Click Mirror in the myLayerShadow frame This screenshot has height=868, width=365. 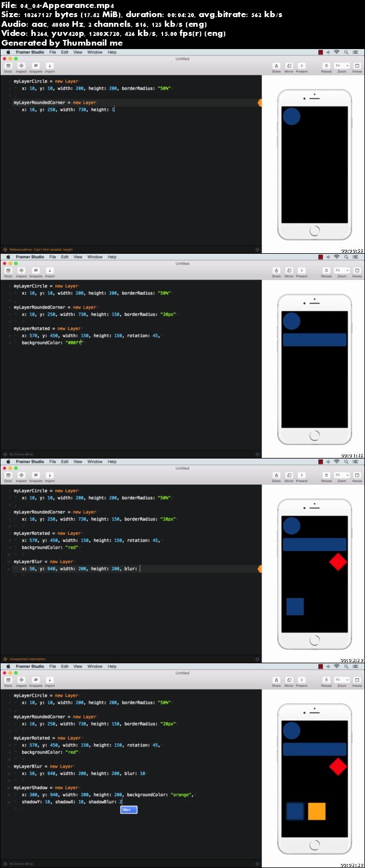289,682
